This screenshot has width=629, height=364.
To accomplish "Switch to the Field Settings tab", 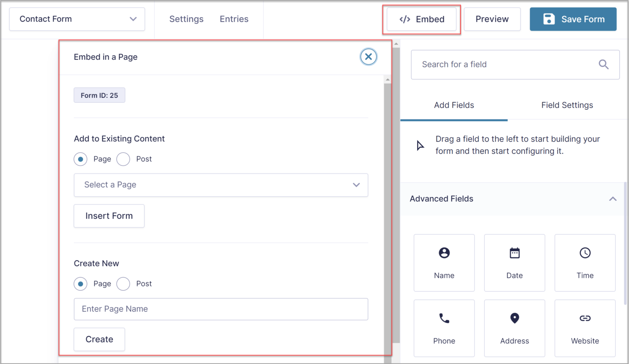I will [x=567, y=105].
